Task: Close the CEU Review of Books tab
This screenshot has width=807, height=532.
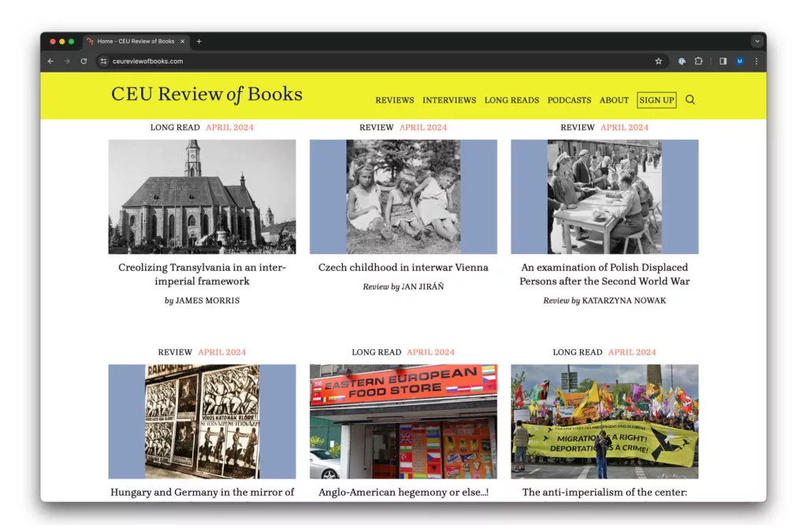Action: (x=183, y=41)
